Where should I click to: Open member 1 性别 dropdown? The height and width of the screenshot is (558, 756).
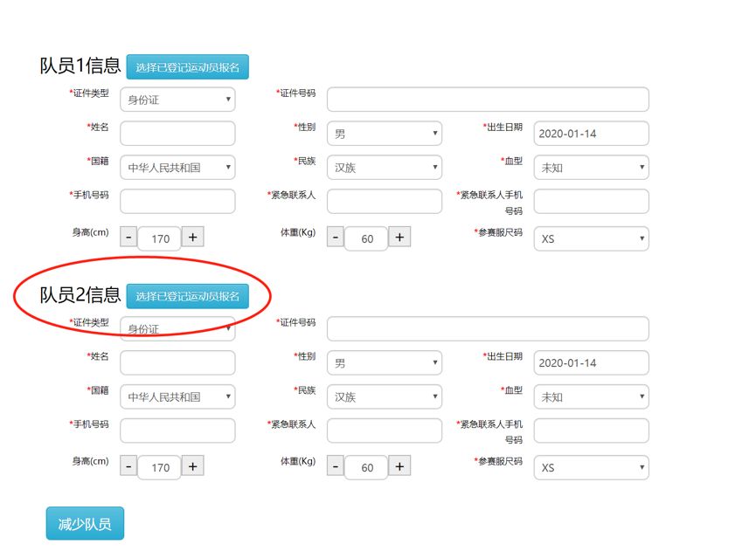385,134
